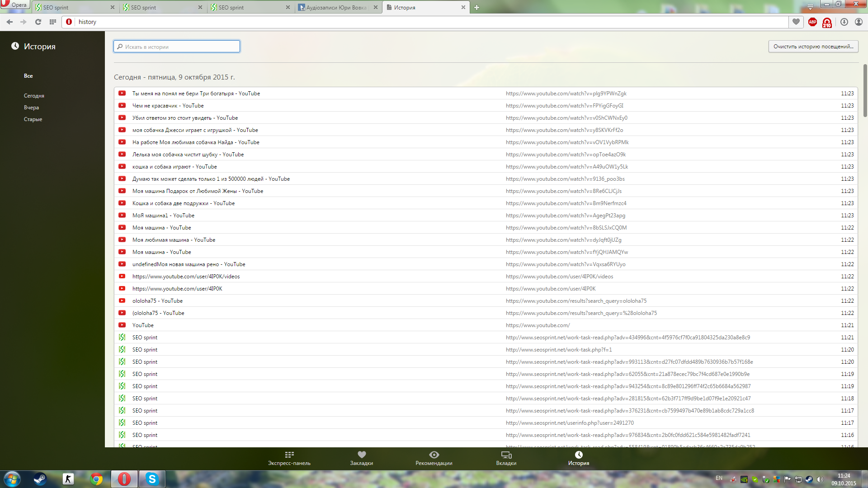Image resolution: width=868 pixels, height=488 pixels.
Task: Click the volume icon in system tray
Action: (x=820, y=479)
